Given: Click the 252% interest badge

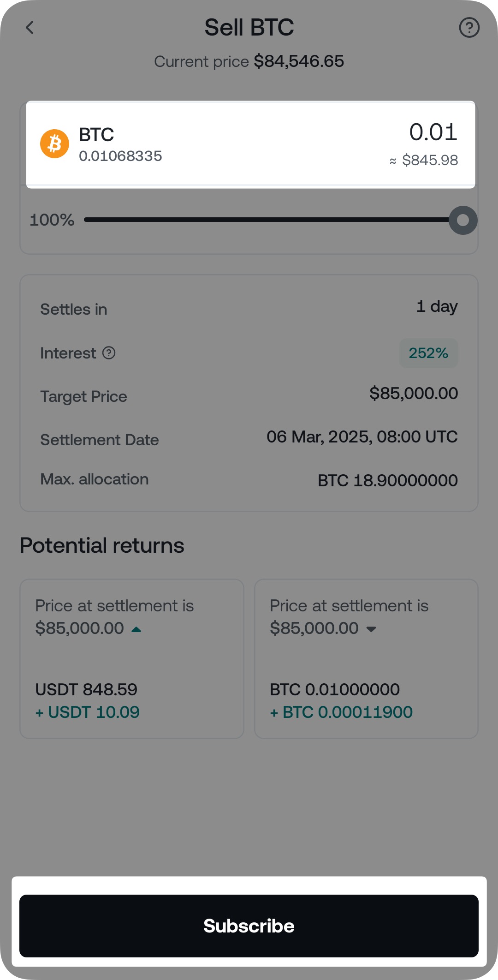Looking at the screenshot, I should click(x=428, y=353).
